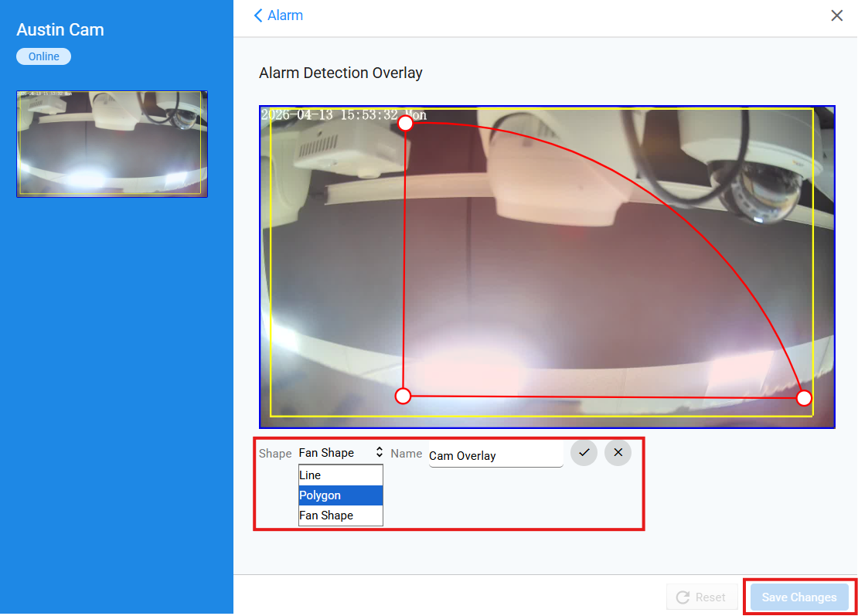Viewport: 858px width, 616px height.
Task: Confirm overlay with the checkmark icon
Action: pyautogui.click(x=584, y=452)
